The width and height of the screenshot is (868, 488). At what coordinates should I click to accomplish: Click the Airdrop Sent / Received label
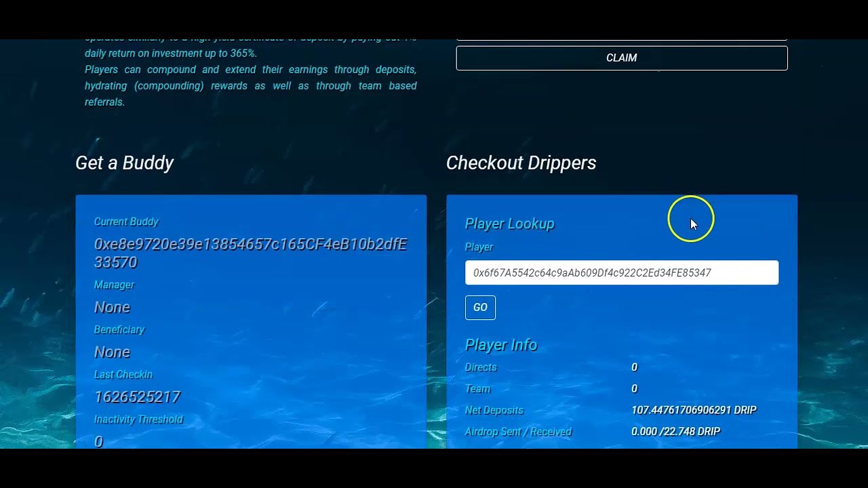pyautogui.click(x=518, y=432)
